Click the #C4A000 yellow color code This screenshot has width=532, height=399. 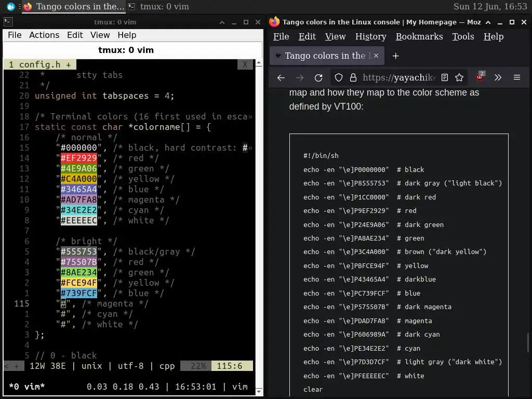[x=79, y=179]
